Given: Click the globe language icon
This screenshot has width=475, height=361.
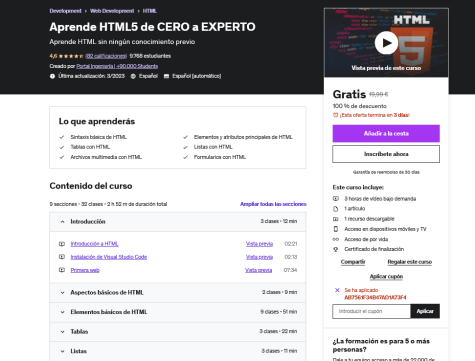Looking at the screenshot, I should [133, 76].
